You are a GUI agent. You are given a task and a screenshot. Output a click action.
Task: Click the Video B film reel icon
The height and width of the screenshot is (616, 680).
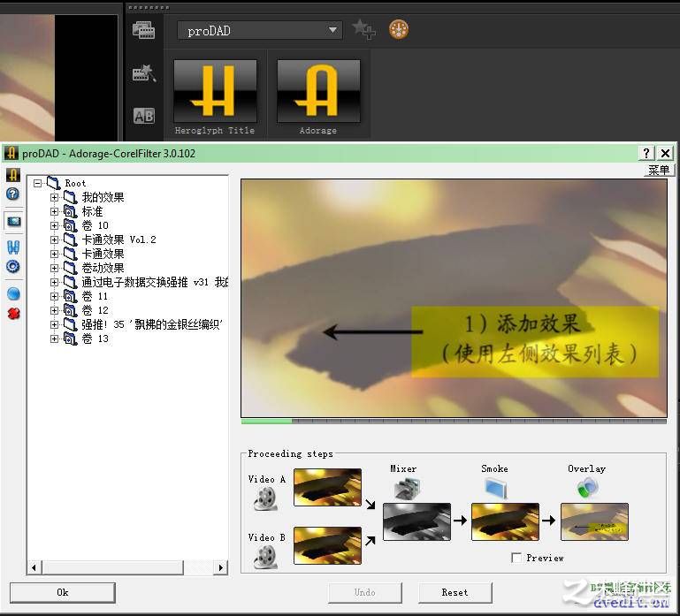click(x=265, y=557)
